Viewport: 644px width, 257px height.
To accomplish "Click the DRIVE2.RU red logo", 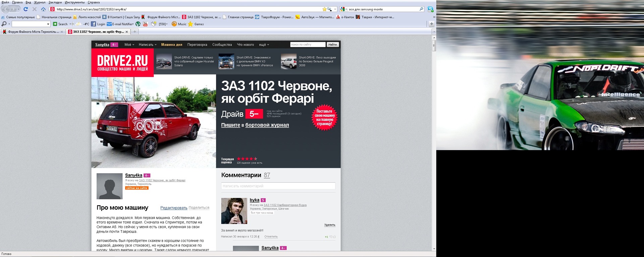I will (122, 63).
